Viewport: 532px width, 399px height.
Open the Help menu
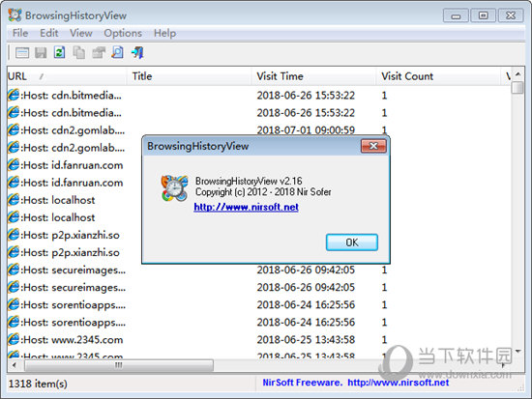[164, 33]
